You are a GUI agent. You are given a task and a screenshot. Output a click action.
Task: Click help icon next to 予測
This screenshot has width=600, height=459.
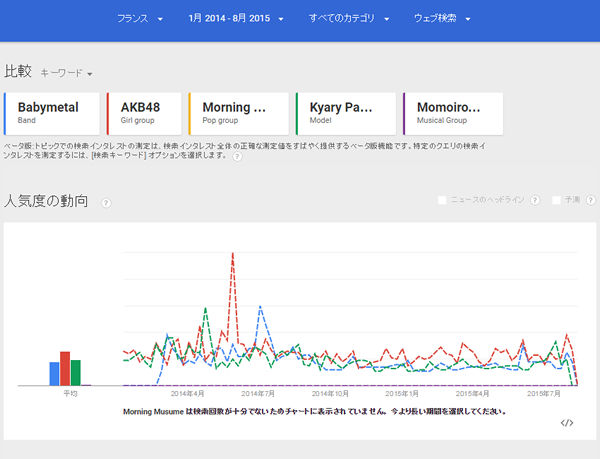coord(591,200)
